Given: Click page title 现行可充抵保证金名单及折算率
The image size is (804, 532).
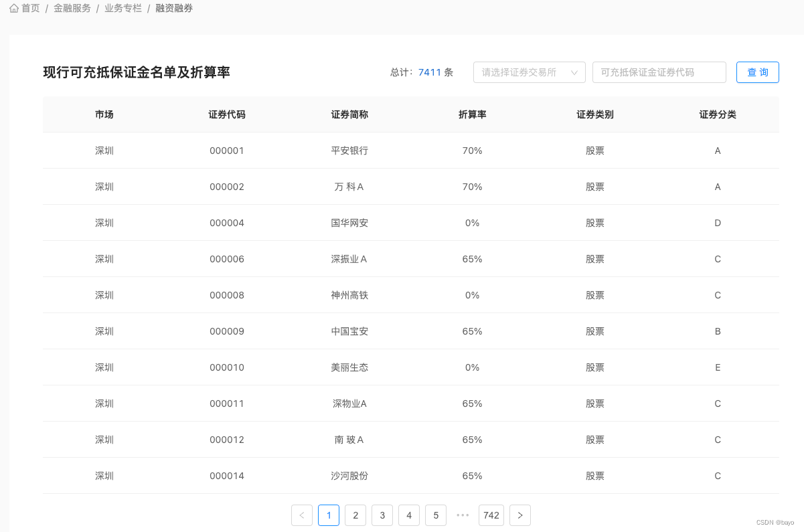Looking at the screenshot, I should coord(137,72).
